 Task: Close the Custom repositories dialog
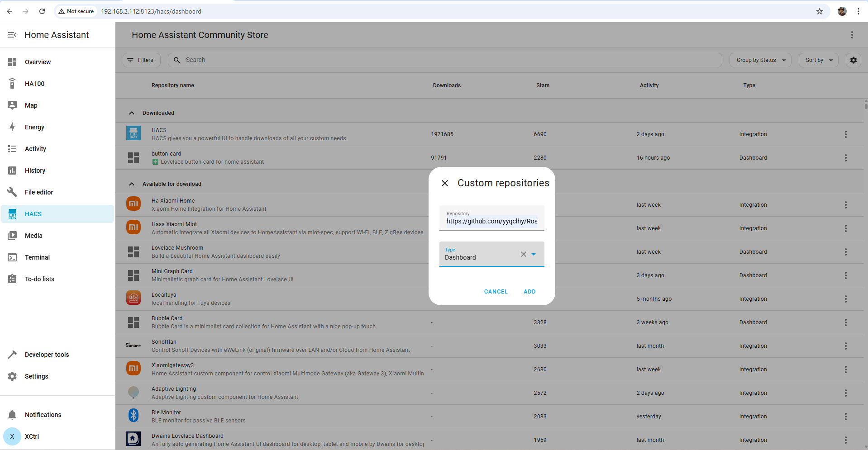(445, 183)
